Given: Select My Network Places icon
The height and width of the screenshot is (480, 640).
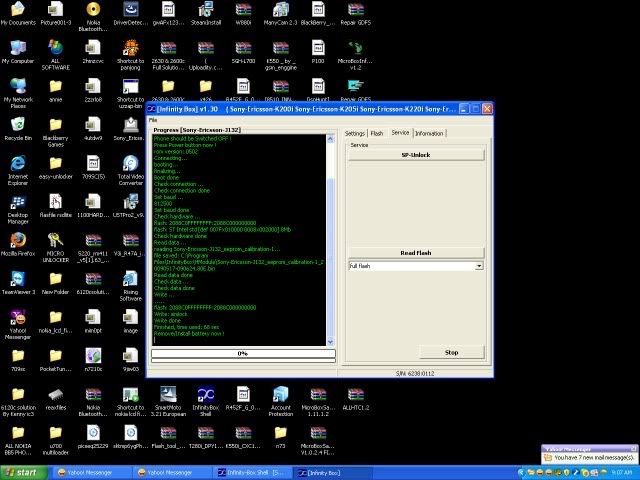Looking at the screenshot, I should point(18,93).
